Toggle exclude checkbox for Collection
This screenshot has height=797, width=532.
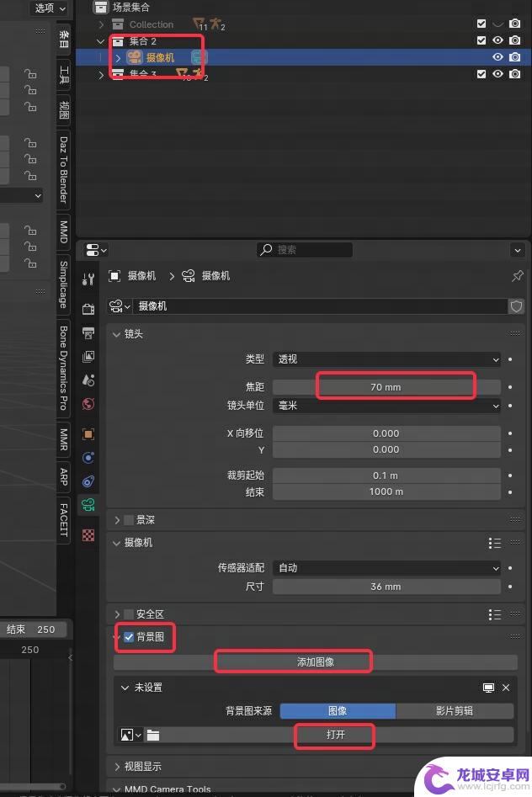[481, 24]
